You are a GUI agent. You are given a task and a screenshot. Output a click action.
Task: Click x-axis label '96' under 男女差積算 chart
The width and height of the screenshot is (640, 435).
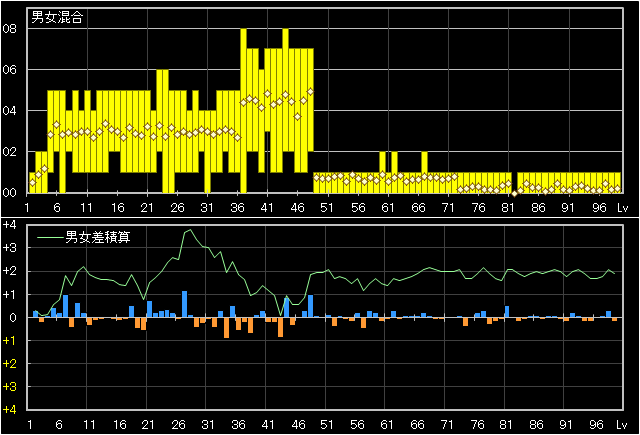[596, 425]
